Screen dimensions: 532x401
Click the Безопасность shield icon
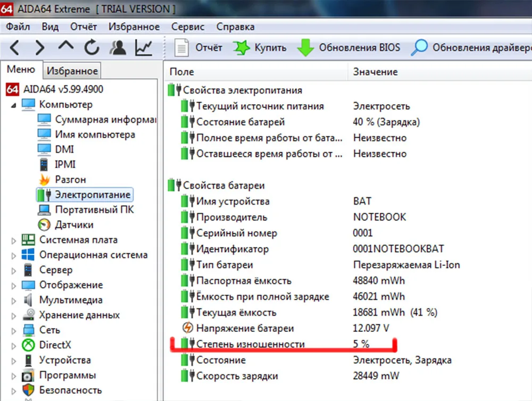pos(28,390)
